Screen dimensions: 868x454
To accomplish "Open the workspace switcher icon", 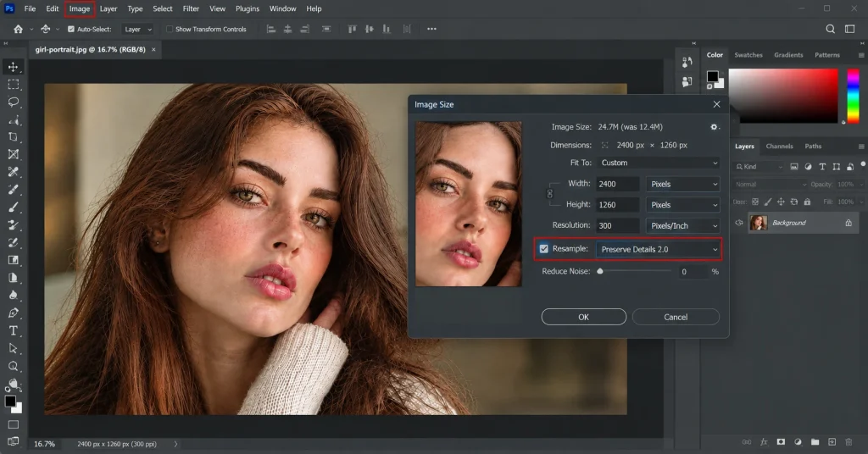I will click(849, 29).
